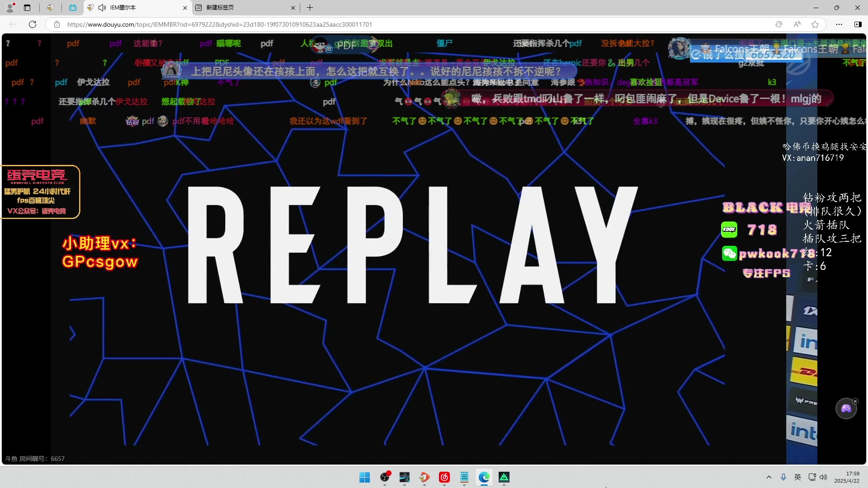Click the 我还以为这wdf看到了 comment
The height and width of the screenshot is (488, 868).
[x=328, y=121]
